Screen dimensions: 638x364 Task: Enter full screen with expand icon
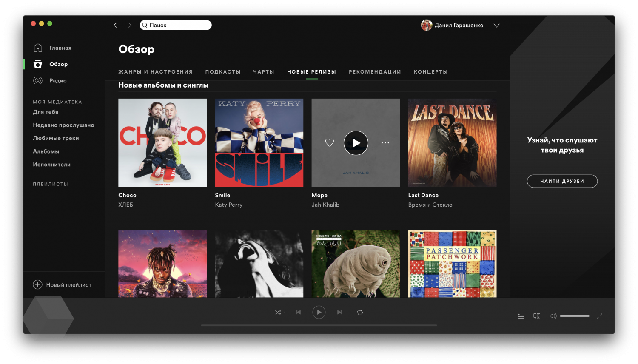599,316
